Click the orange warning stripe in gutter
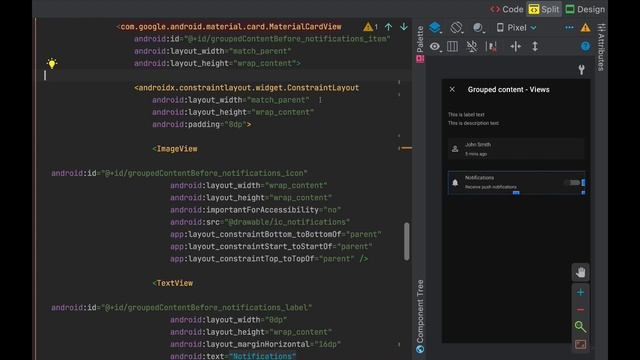The width and height of the screenshot is (640, 360). pyautogui.click(x=407, y=148)
